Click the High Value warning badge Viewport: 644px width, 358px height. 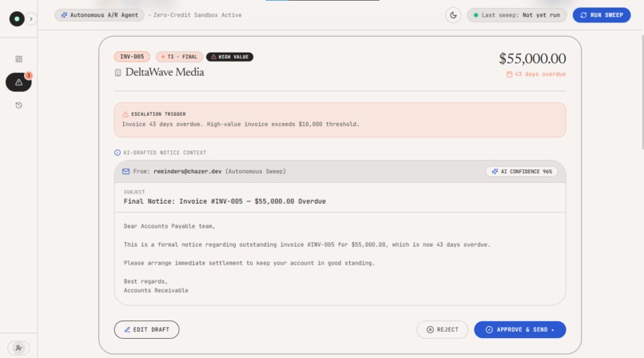(x=229, y=57)
